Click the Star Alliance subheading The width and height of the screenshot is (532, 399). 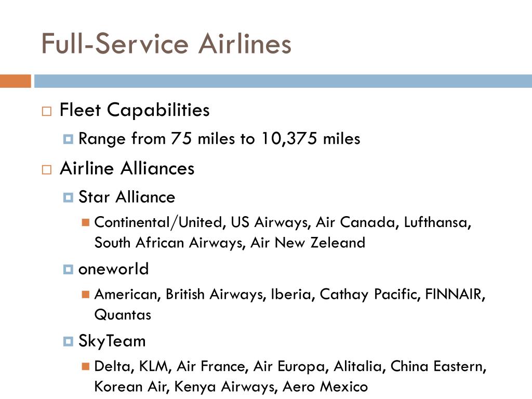click(127, 197)
